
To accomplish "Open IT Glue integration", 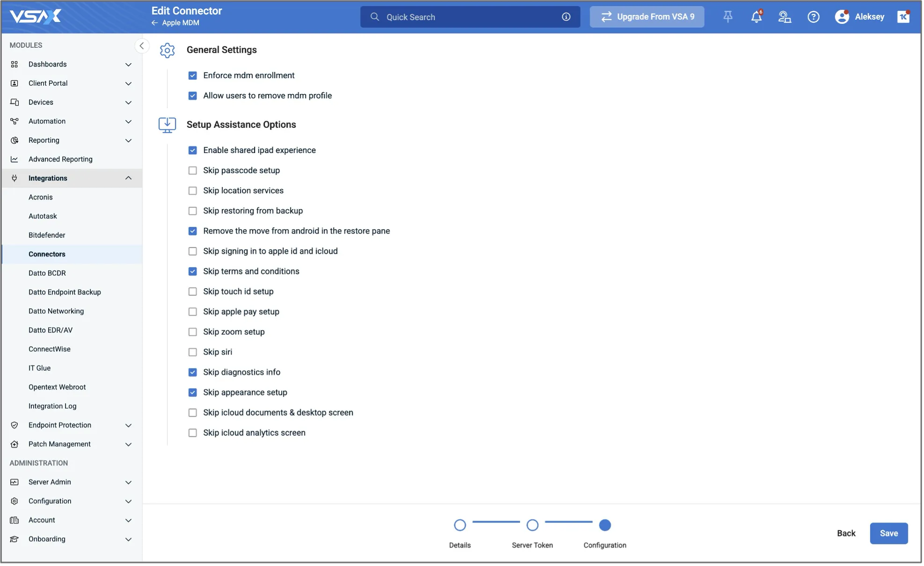I will [39, 368].
